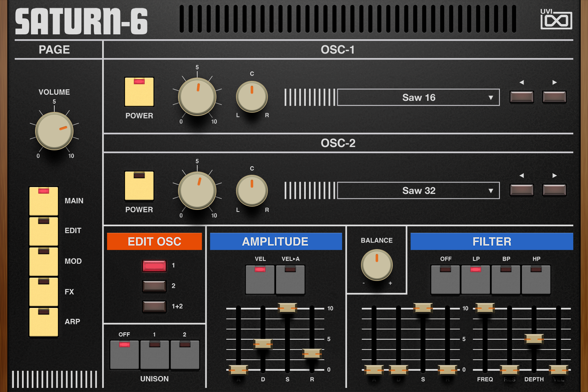This screenshot has width=588, height=392.
Task: Select the BP filter mode
Action: [506, 280]
